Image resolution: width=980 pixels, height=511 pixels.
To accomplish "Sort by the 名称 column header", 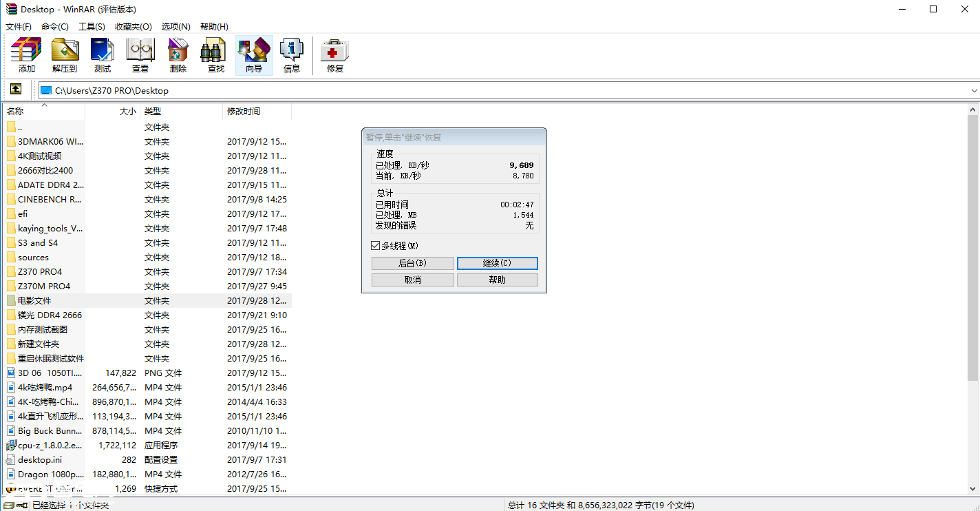I will pos(43,111).
